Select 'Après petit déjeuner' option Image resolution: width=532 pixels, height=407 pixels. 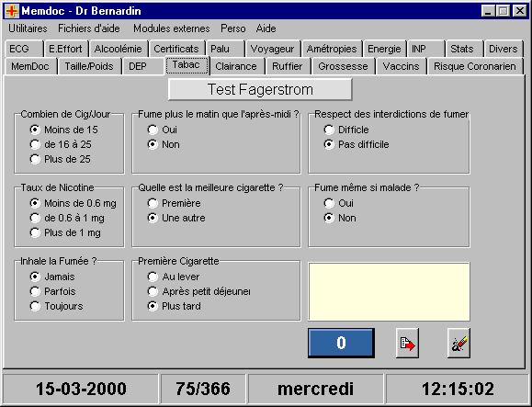tap(199, 291)
